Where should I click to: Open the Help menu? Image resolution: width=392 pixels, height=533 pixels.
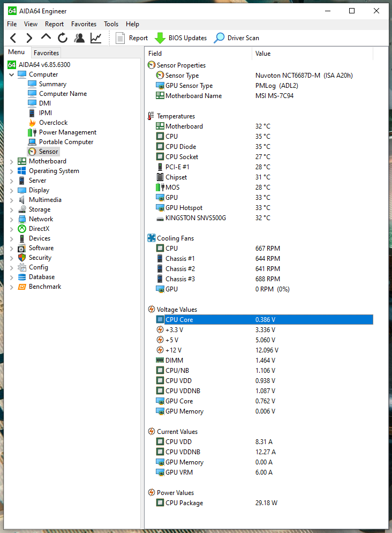click(132, 24)
